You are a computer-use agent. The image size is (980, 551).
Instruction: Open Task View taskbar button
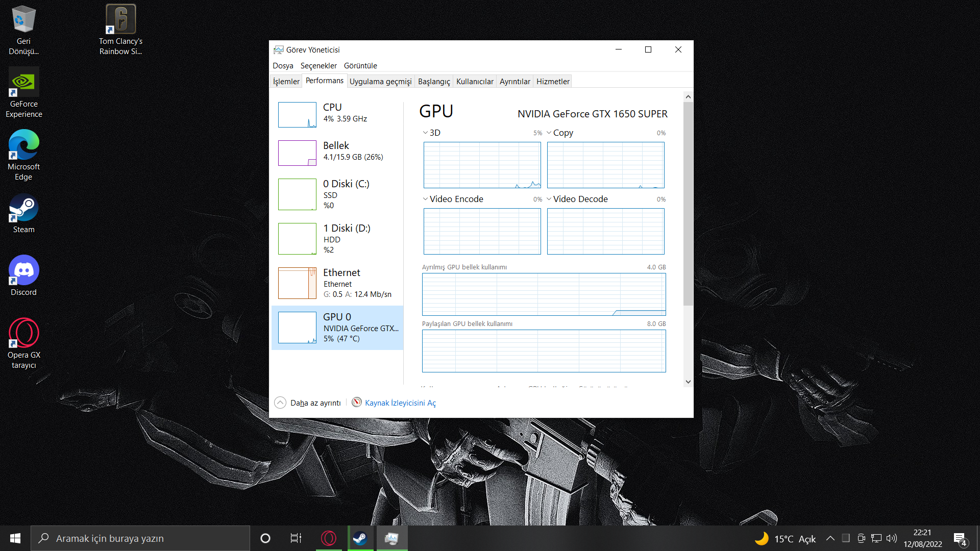(296, 538)
